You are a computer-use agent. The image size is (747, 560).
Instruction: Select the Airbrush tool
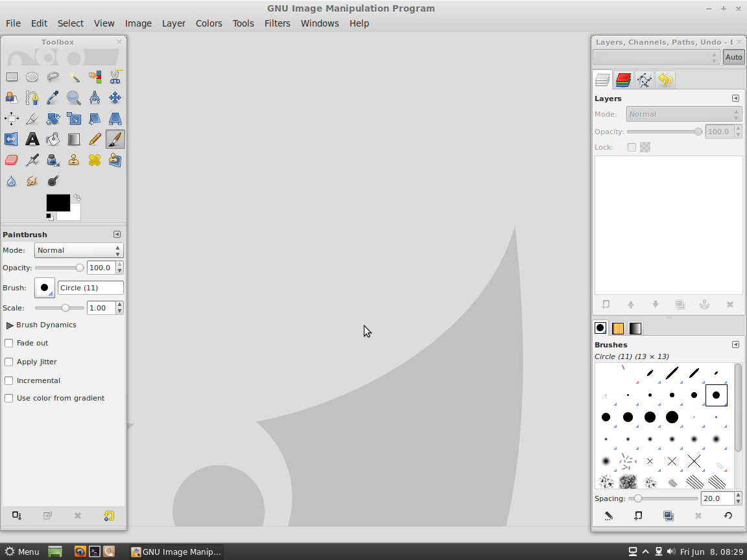tap(32, 161)
